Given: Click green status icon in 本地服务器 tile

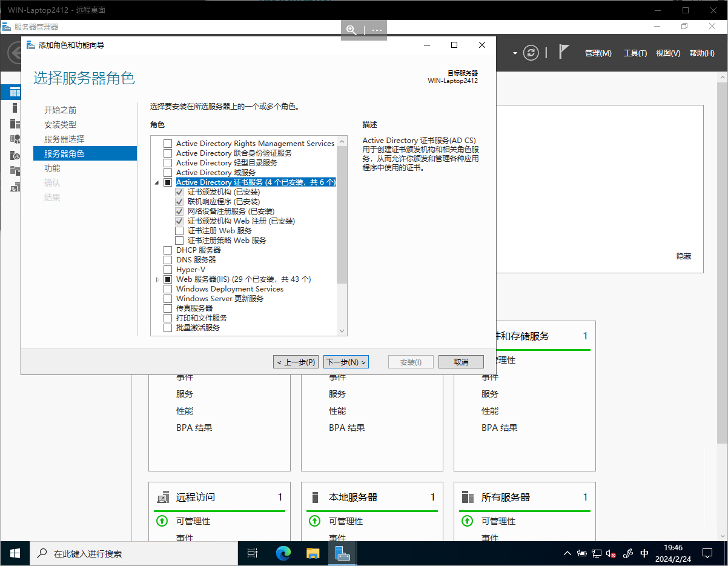Looking at the screenshot, I should pyautogui.click(x=314, y=521).
